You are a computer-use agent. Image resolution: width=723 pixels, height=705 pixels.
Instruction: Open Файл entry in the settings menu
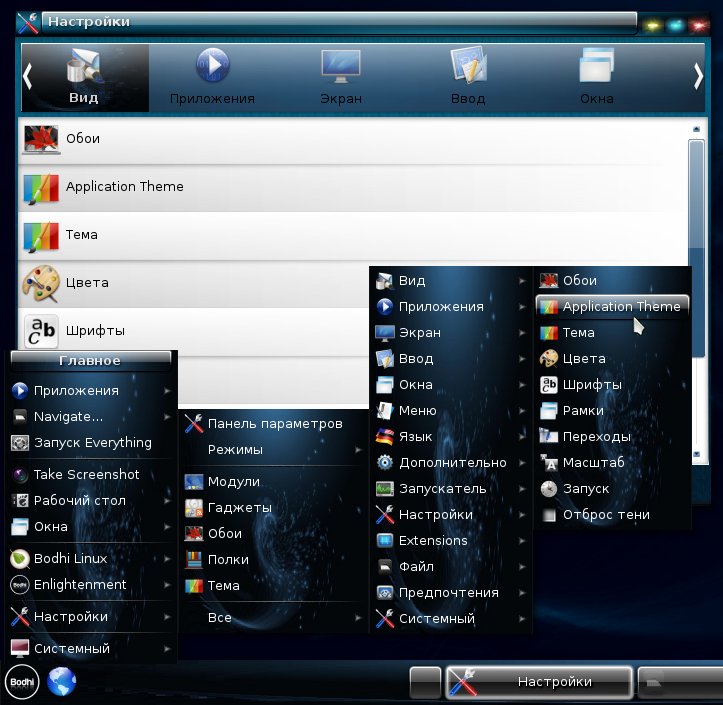[450, 567]
